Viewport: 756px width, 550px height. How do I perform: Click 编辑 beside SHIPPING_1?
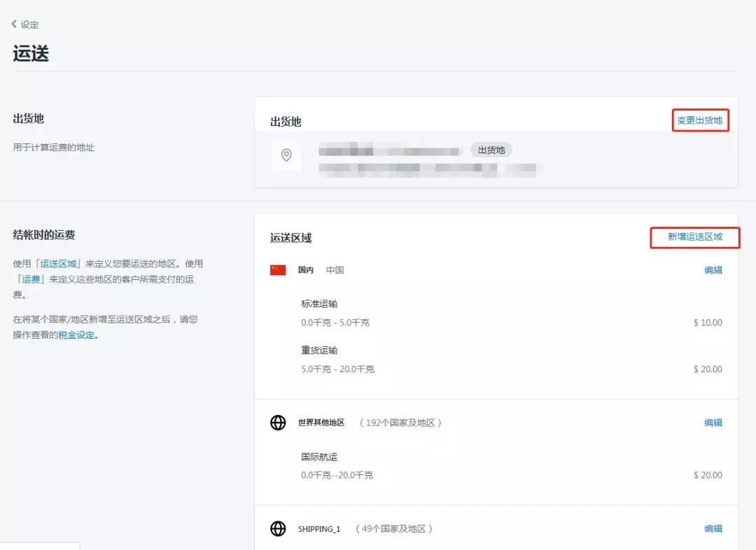(713, 528)
